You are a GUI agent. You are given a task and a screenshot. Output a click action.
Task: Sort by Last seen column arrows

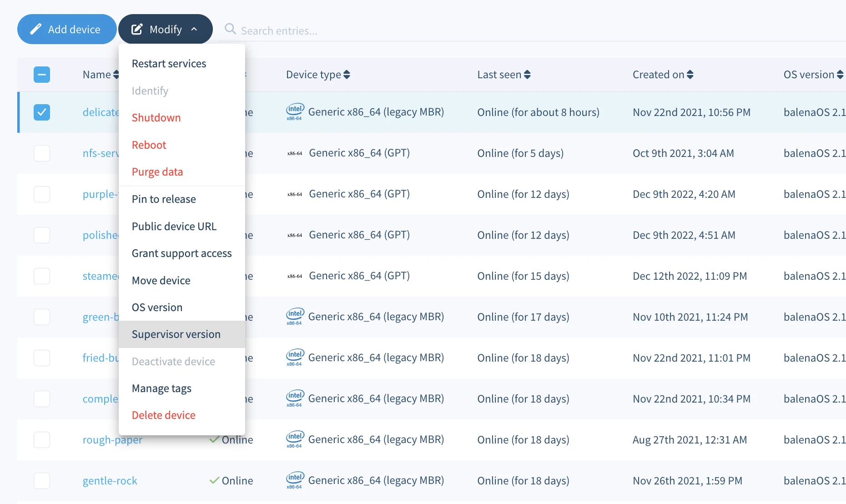point(527,75)
